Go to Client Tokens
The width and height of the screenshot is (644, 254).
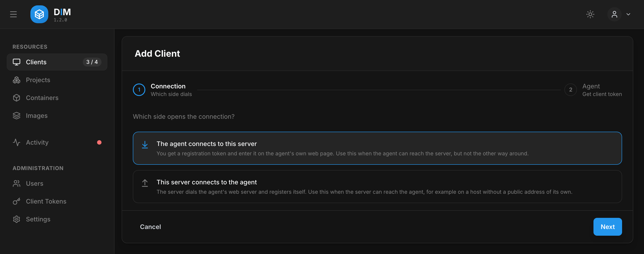coord(57,201)
